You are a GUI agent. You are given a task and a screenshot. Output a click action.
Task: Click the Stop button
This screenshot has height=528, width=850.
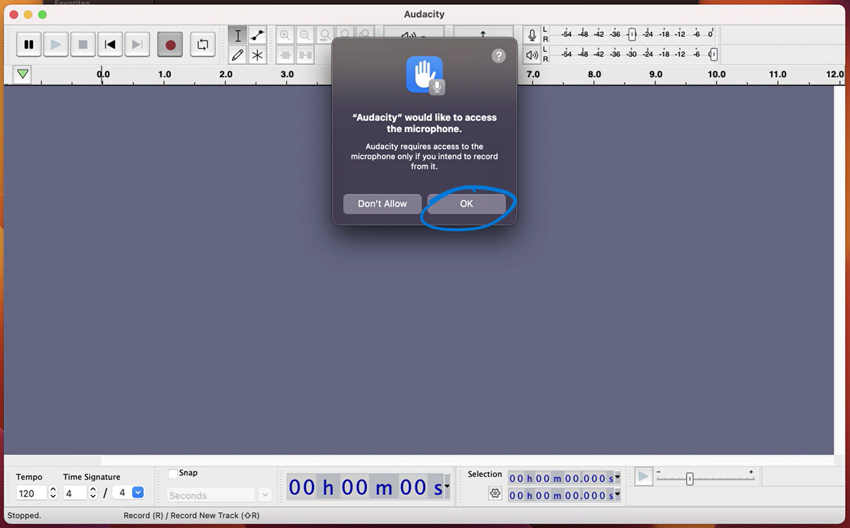(83, 44)
